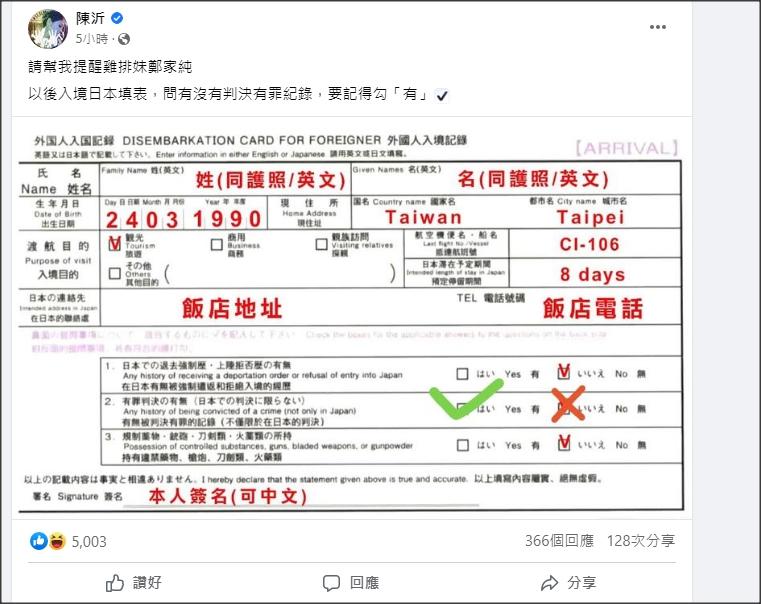Open the post options three-dot menu
Viewport: 761px width, 604px height.
(x=658, y=27)
